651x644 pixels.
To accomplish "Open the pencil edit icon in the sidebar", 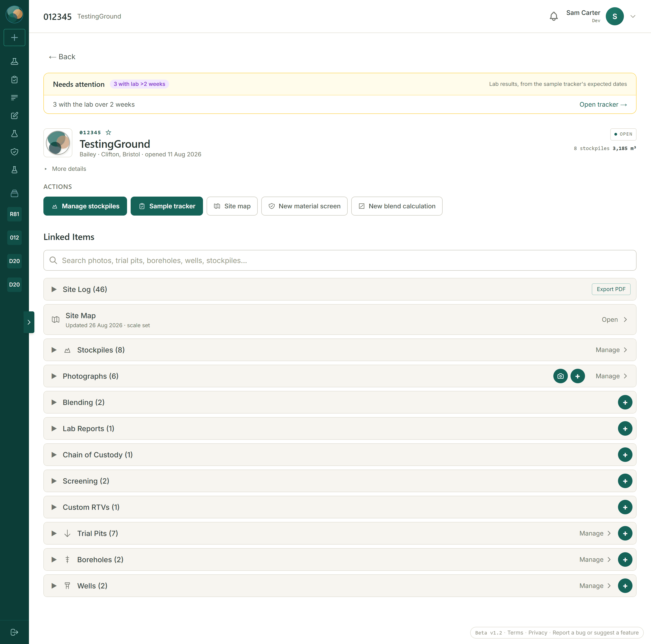I will (x=14, y=115).
